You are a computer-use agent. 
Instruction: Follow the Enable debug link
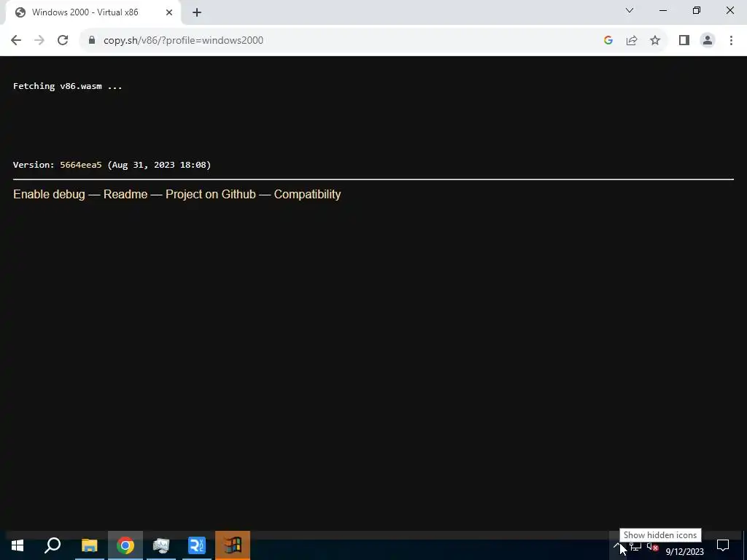click(49, 194)
